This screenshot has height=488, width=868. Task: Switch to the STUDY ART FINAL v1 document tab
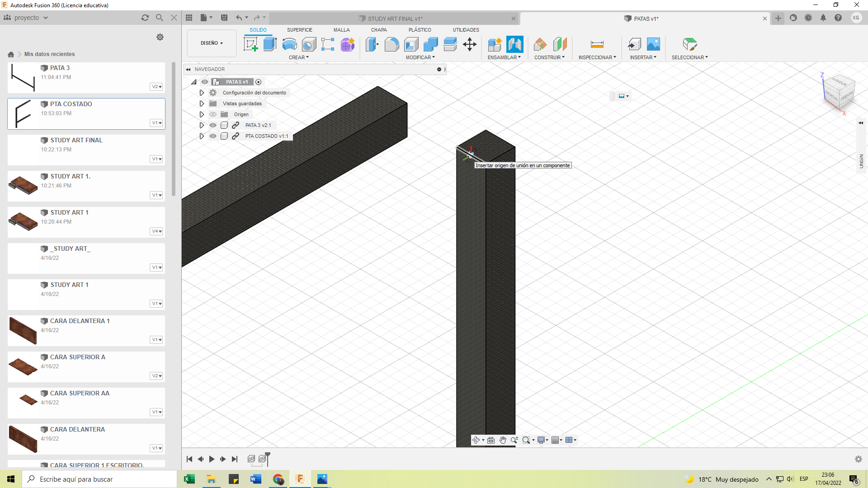[x=394, y=19]
